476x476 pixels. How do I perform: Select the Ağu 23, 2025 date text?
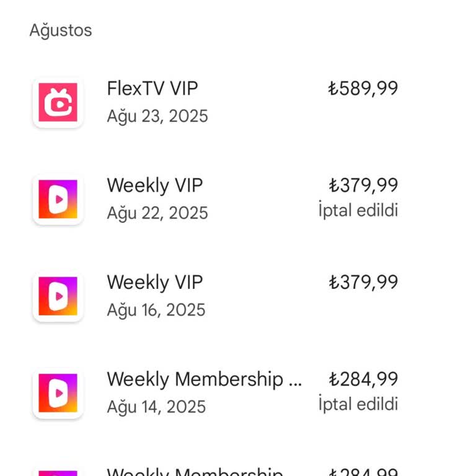point(157,117)
